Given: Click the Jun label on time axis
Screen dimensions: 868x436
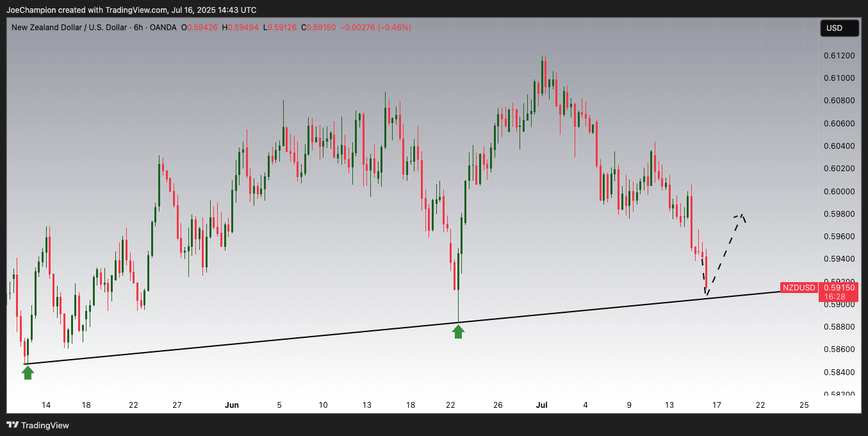Looking at the screenshot, I should pyautogui.click(x=232, y=405).
